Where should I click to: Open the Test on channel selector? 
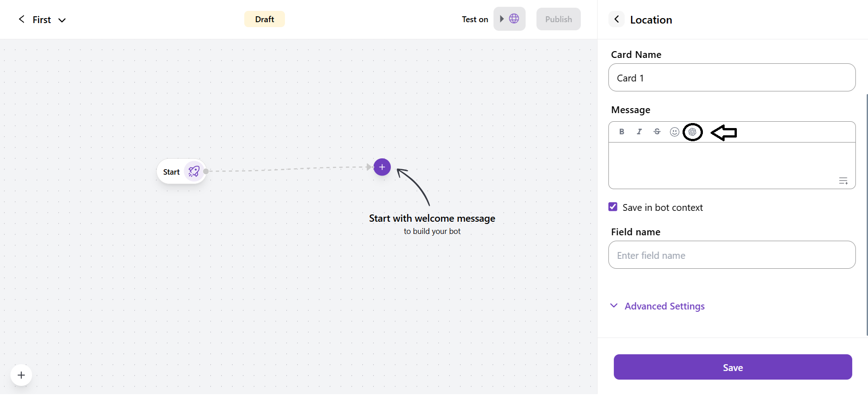tap(509, 19)
